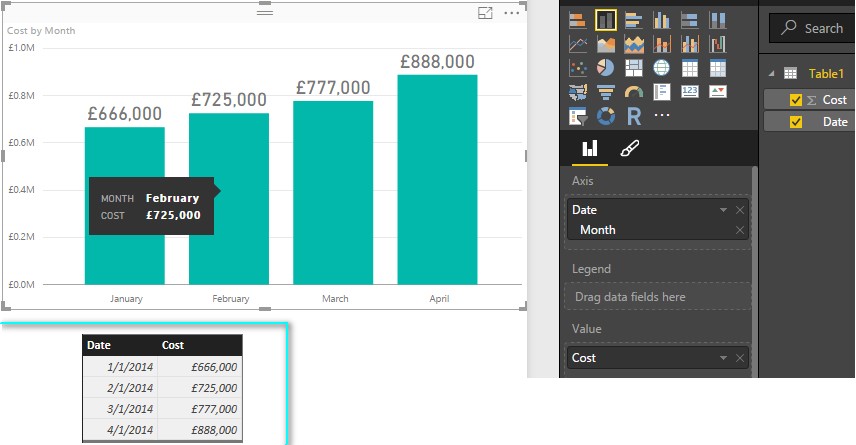Select the treemap visualization

tap(633, 68)
